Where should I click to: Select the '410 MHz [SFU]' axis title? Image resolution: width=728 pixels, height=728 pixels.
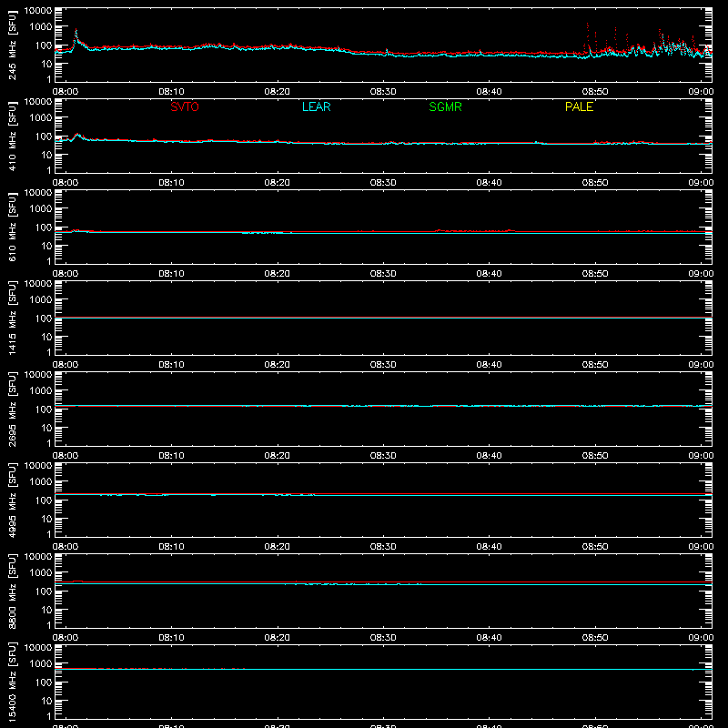coord(12,136)
